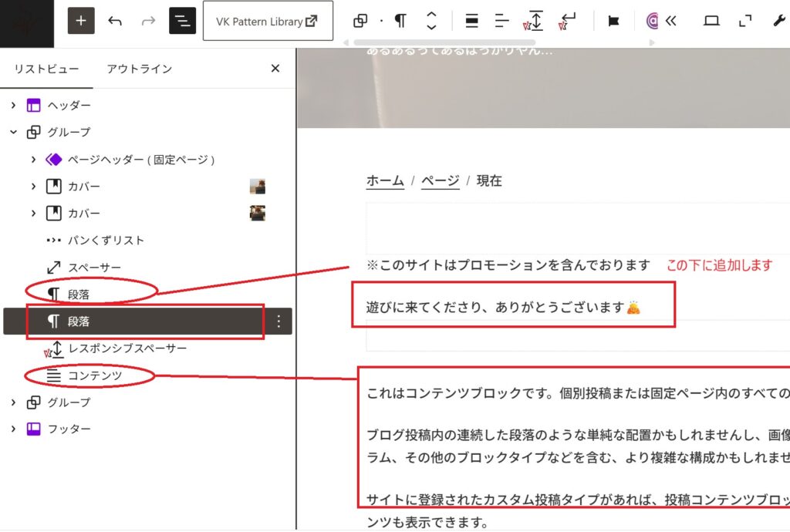Open the block inserter plus button

[x=80, y=21]
